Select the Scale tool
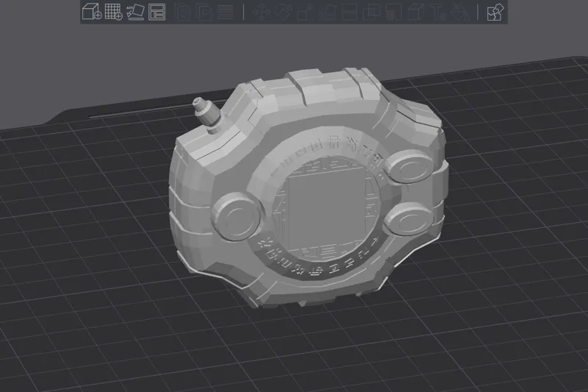The height and width of the screenshot is (392, 588). click(306, 12)
